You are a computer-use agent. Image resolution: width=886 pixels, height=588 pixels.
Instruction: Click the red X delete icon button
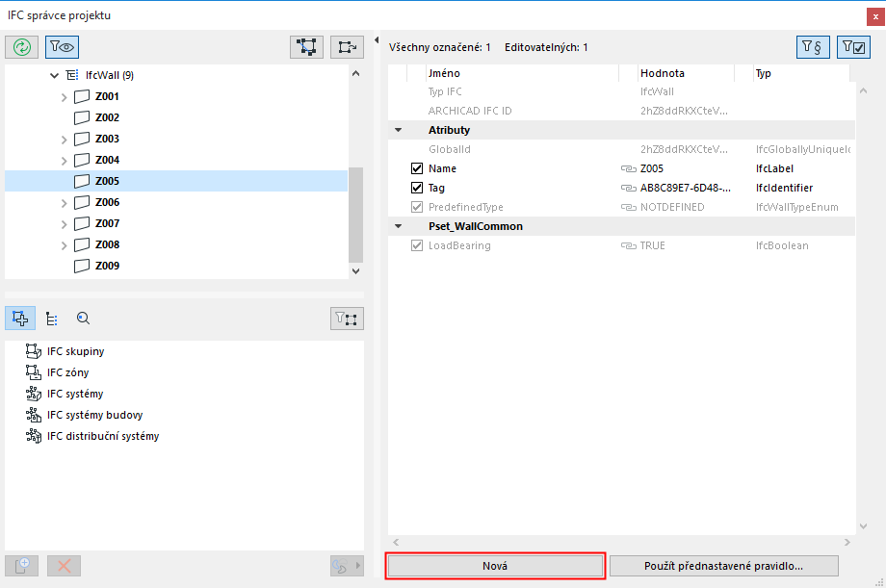[65, 566]
